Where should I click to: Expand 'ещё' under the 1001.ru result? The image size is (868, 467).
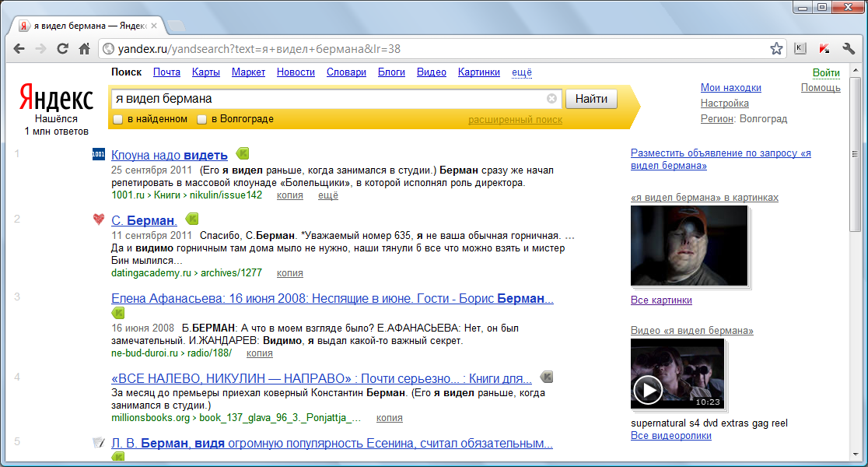327,195
